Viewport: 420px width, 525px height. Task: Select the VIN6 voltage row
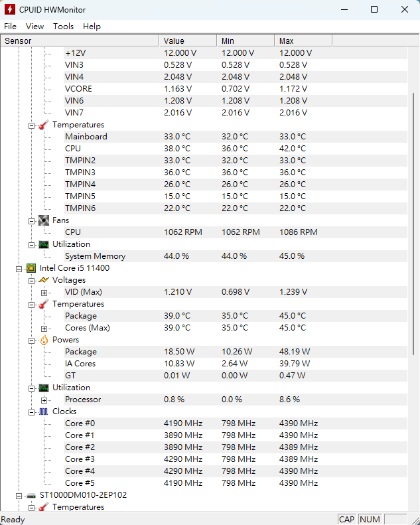point(236,101)
